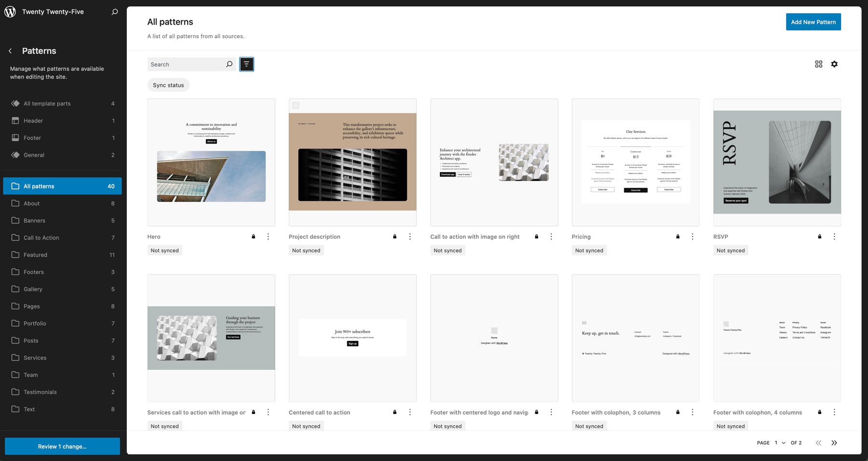Toggle lock on the RSVP pattern

[819, 237]
